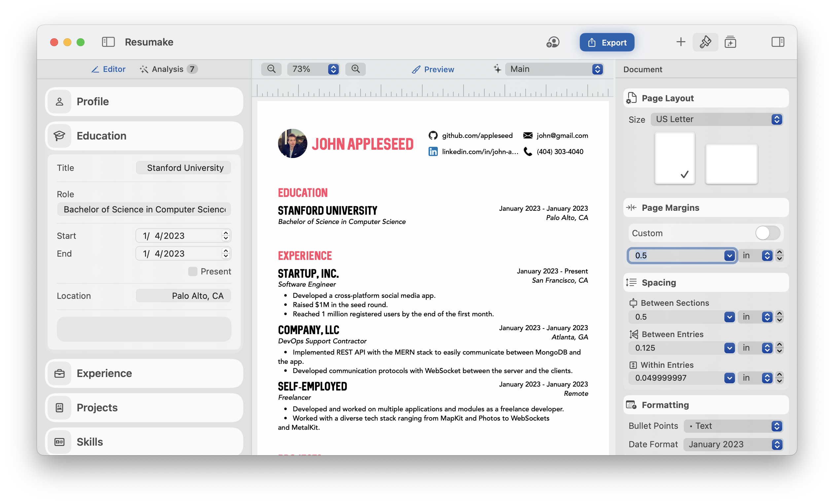Click the Export button
Screen dimensions: 834x504
coord(607,42)
